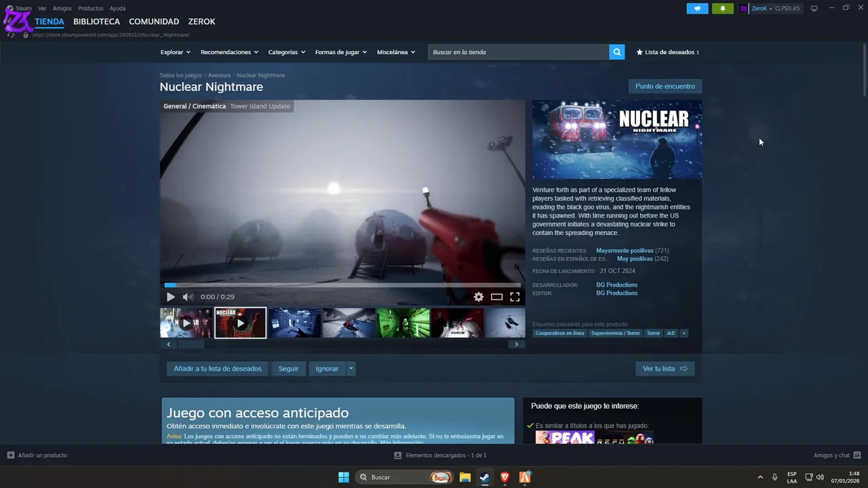The width and height of the screenshot is (868, 488).
Task: Show hidden tray icons chevron
Action: [x=760, y=477]
